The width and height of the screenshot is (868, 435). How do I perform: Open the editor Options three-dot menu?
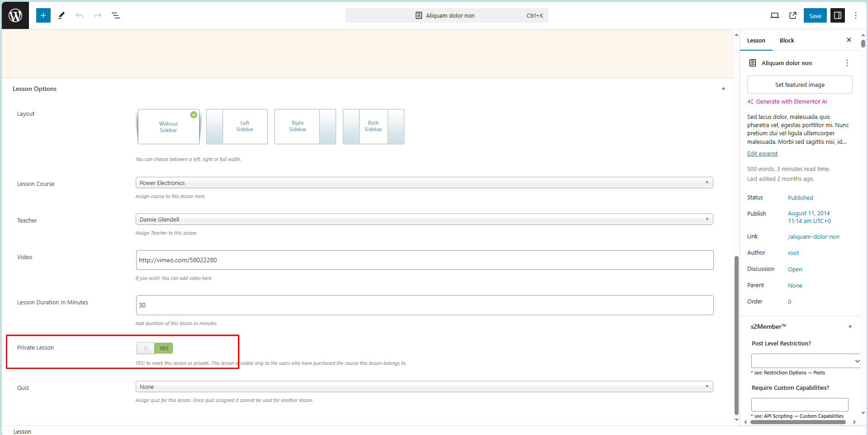point(856,15)
